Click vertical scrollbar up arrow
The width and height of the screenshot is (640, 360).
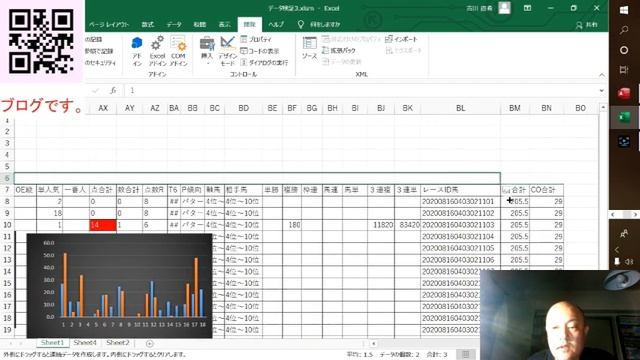pyautogui.click(x=603, y=108)
